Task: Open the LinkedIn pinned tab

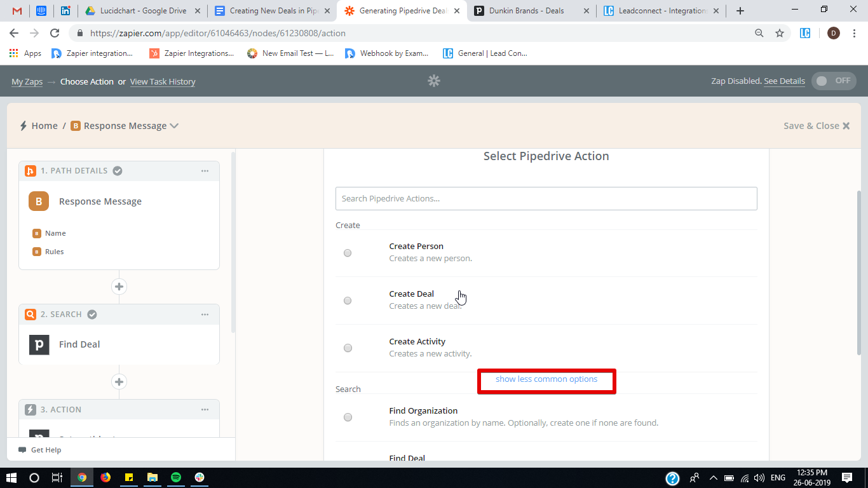Action: [65, 11]
